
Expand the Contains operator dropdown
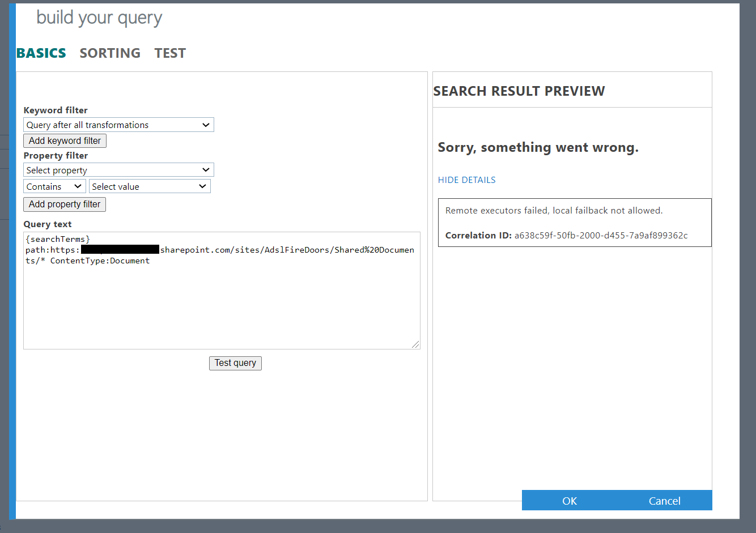[54, 186]
